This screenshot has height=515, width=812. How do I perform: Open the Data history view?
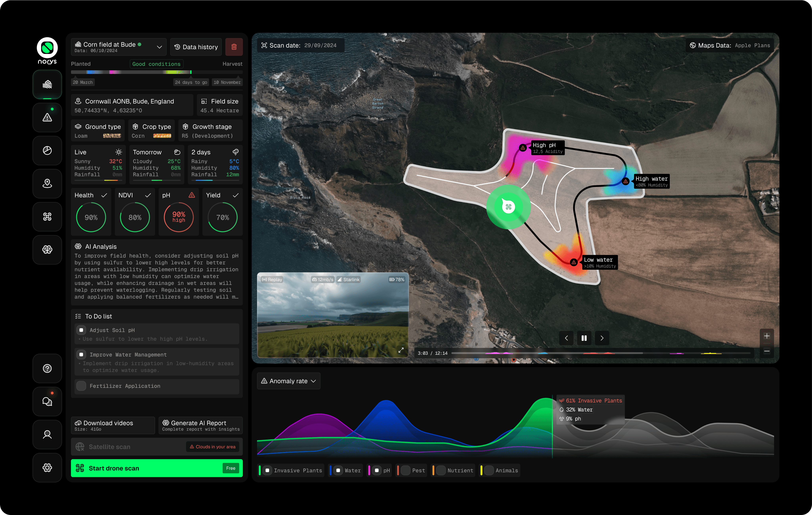point(196,47)
